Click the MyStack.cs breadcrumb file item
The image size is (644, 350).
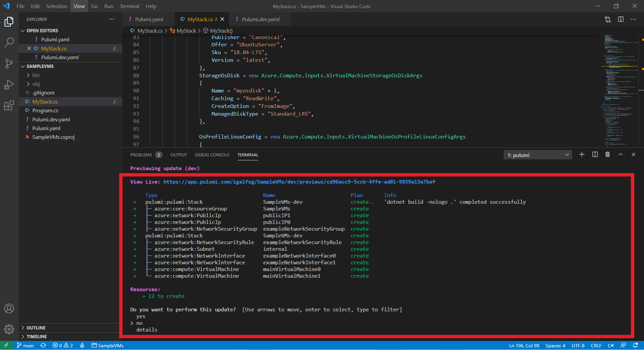[146, 31]
